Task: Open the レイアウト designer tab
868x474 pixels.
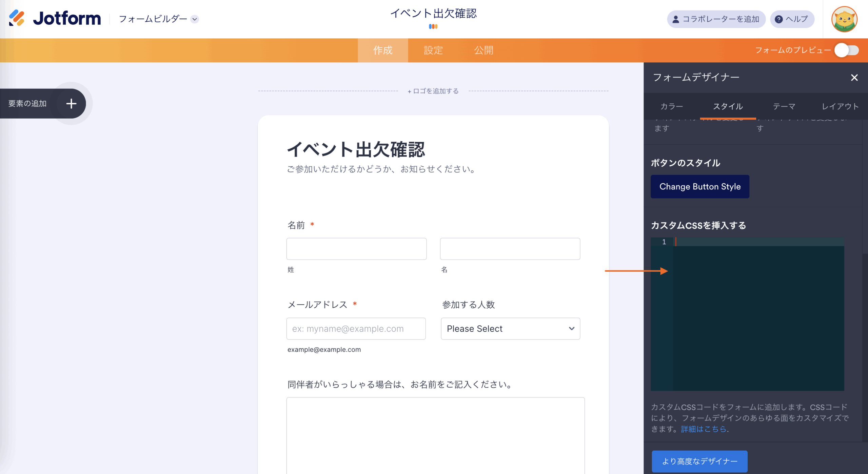Action: pyautogui.click(x=840, y=106)
